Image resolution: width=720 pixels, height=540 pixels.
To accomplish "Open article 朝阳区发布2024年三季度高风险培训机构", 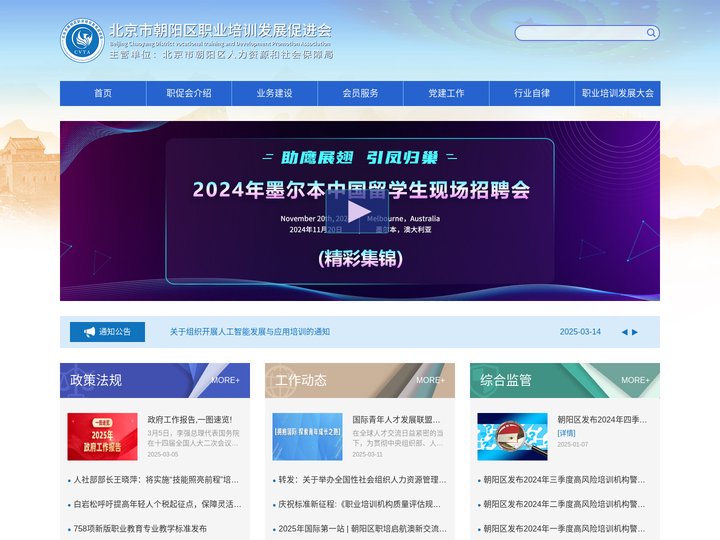I will [564, 480].
